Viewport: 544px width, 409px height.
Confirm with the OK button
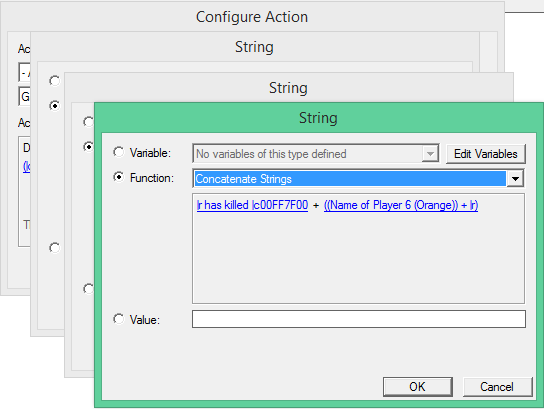418,386
